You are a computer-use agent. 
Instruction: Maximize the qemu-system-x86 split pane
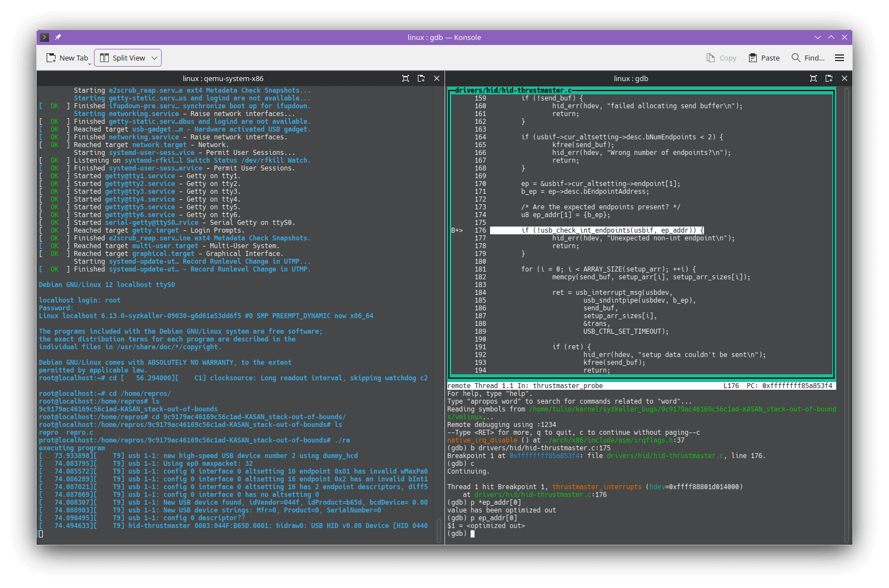point(406,78)
